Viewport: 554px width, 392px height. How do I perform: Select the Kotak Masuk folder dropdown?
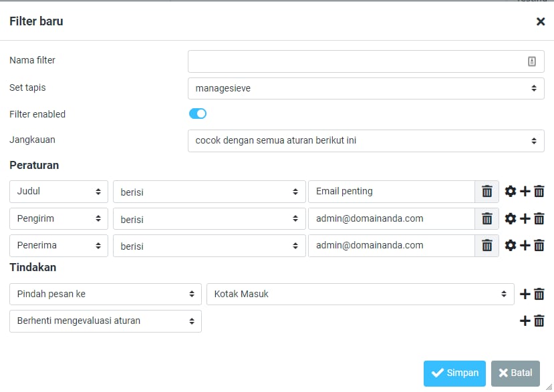pos(360,294)
